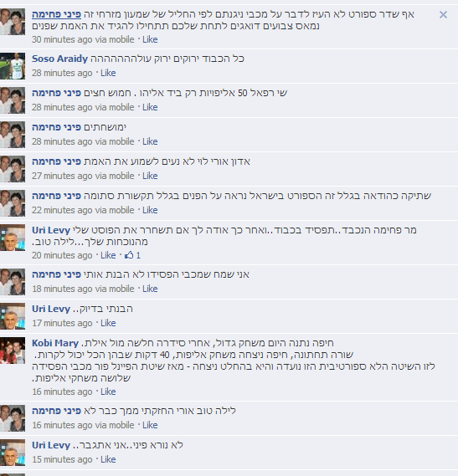
Task: Open the Soso Araidy name link
Action: pos(60,59)
